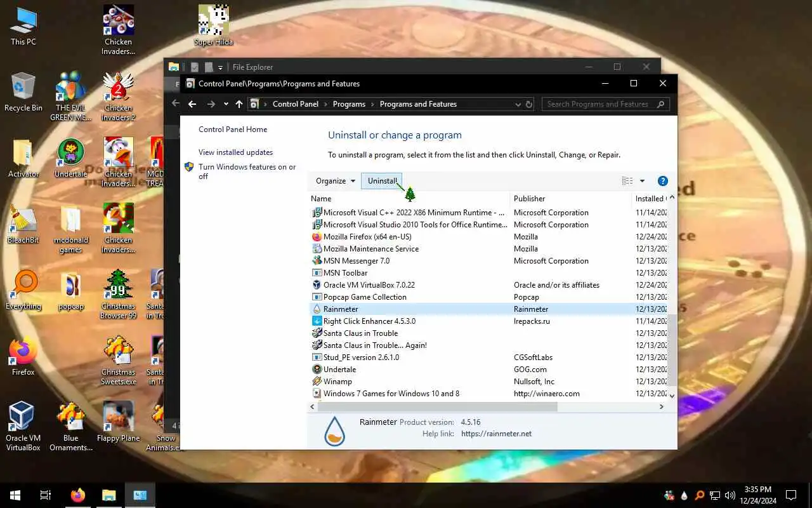Select Popcap Game Collection row
The image size is (812, 508).
[x=488, y=297]
